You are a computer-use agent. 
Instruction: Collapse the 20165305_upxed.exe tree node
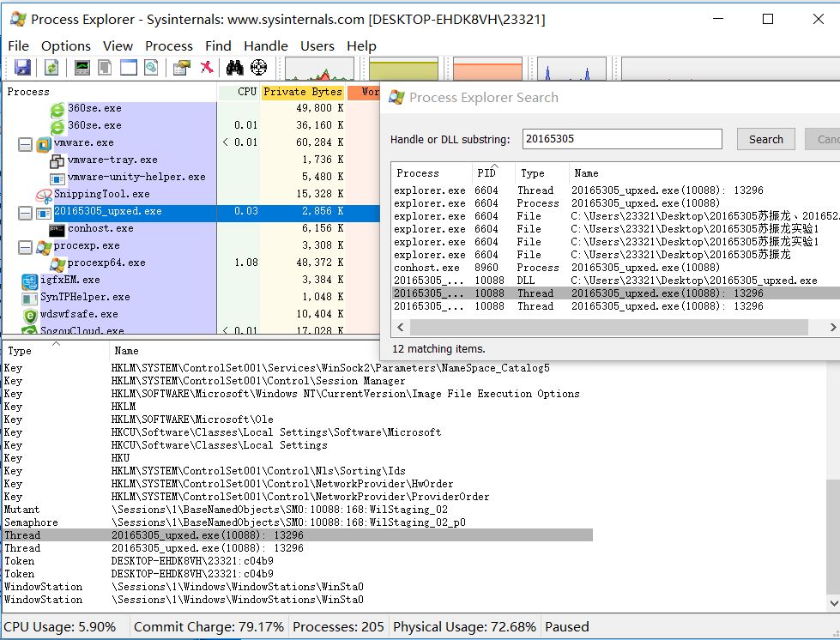pyautogui.click(x=25, y=213)
